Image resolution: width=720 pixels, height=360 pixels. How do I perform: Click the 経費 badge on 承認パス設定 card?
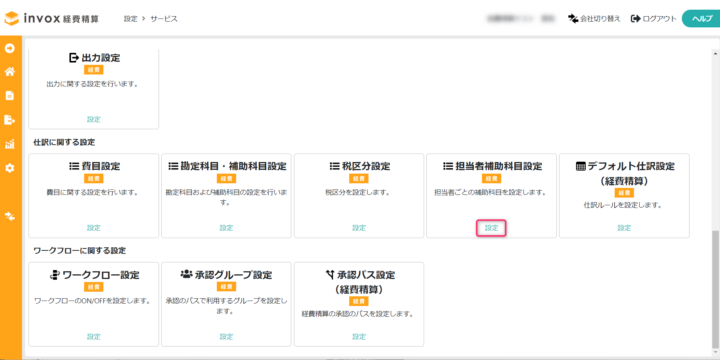[x=359, y=301]
